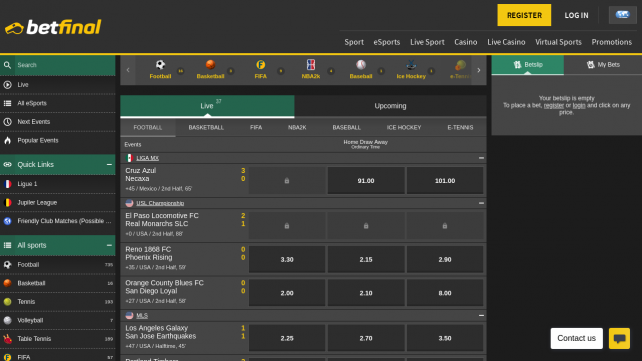Image resolution: width=642 pixels, height=361 pixels.
Task: Advance the sports carousel to the right
Action: tap(479, 70)
